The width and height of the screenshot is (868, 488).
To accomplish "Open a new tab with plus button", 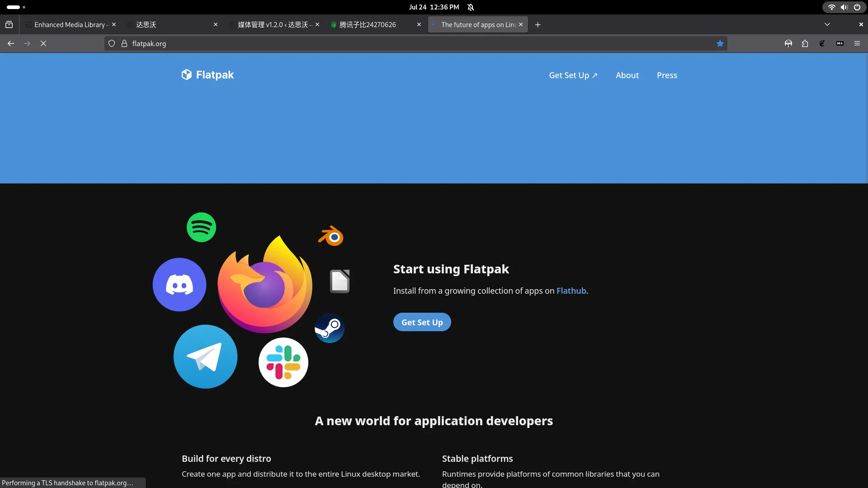I will pos(538,24).
